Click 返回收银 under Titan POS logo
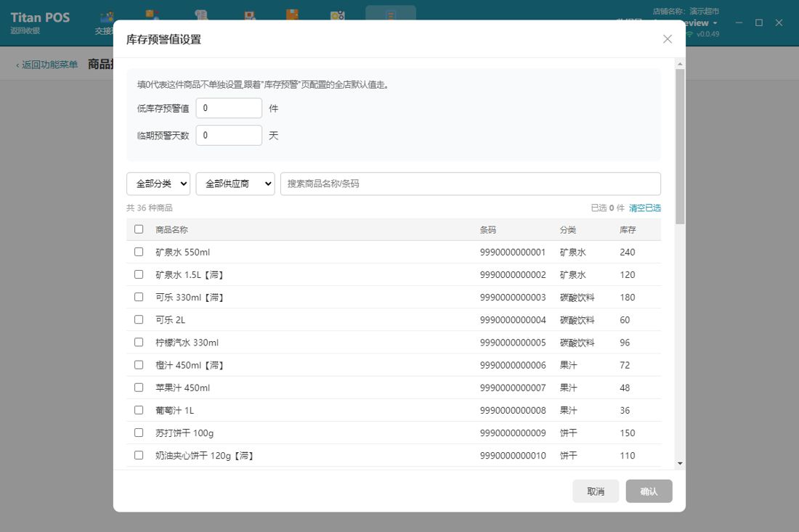 [x=25, y=31]
